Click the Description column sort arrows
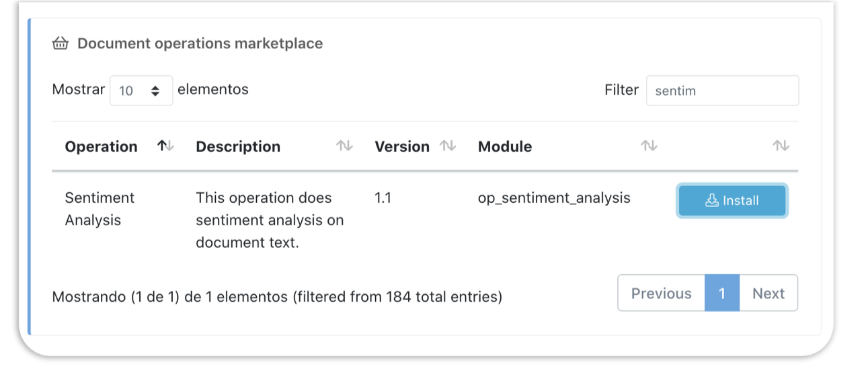 pos(344,146)
